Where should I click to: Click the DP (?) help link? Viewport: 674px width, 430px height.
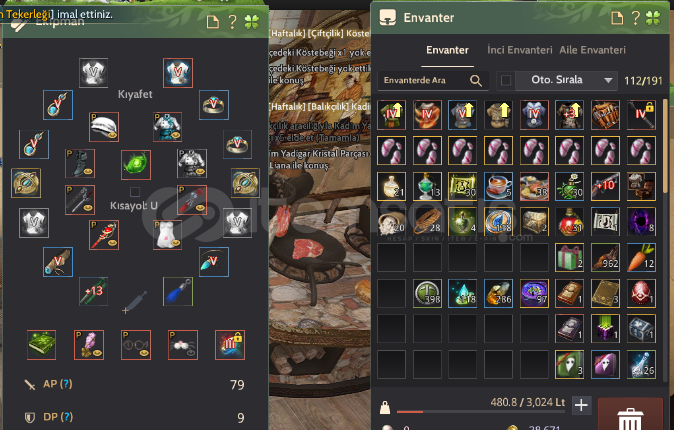[58, 417]
